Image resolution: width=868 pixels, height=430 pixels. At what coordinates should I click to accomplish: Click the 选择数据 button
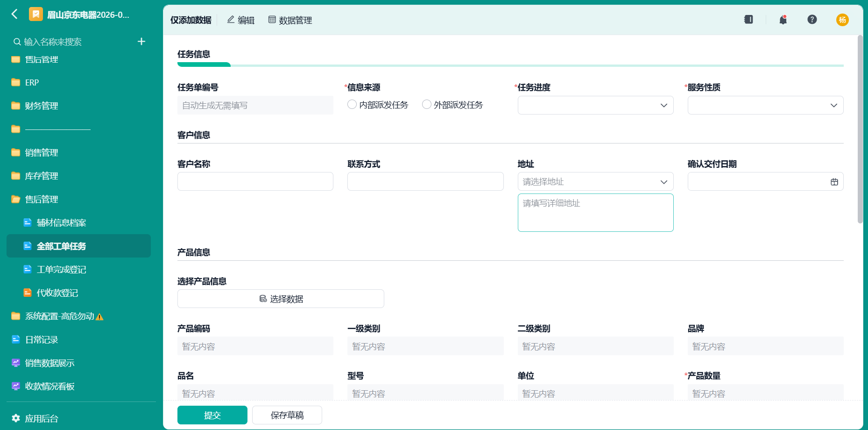click(x=281, y=299)
